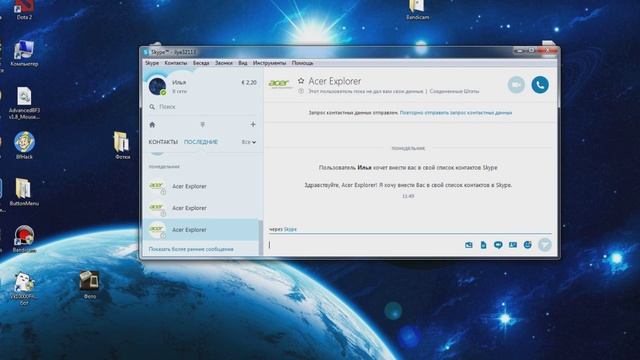Click the video message icon in chat

click(x=498, y=245)
